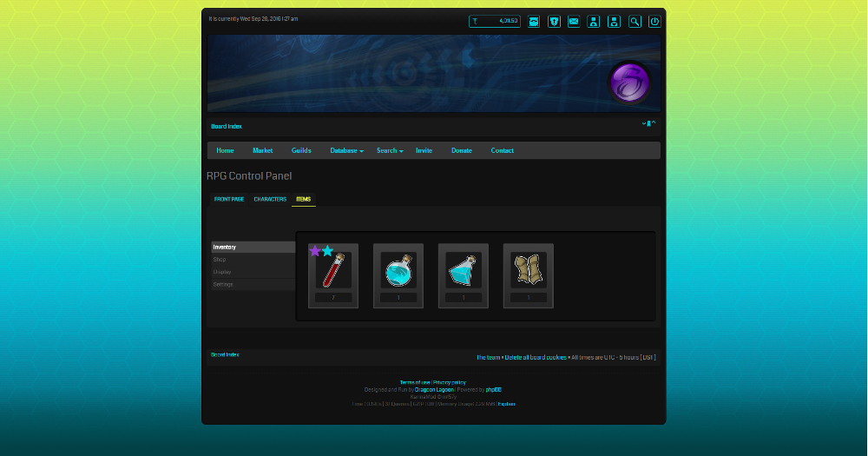
Task: Click the purple dragon orb logo
Action: point(629,83)
